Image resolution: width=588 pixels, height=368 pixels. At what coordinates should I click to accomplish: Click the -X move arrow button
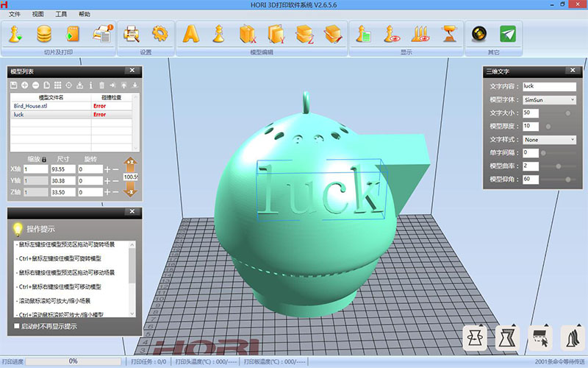coord(130,190)
